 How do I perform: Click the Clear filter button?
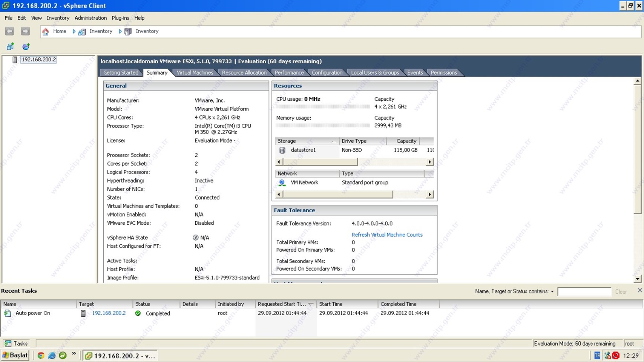pos(621,291)
